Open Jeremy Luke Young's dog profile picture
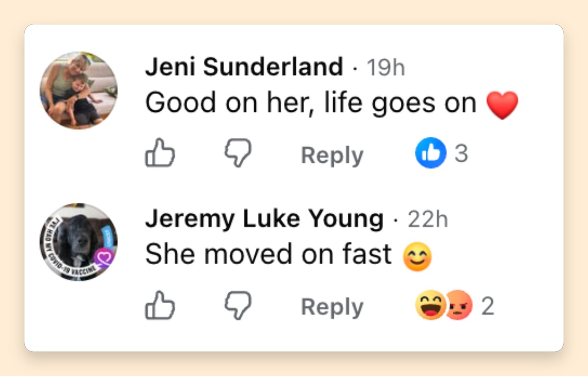Image resolution: width=588 pixels, height=376 pixels. pyautogui.click(x=78, y=242)
